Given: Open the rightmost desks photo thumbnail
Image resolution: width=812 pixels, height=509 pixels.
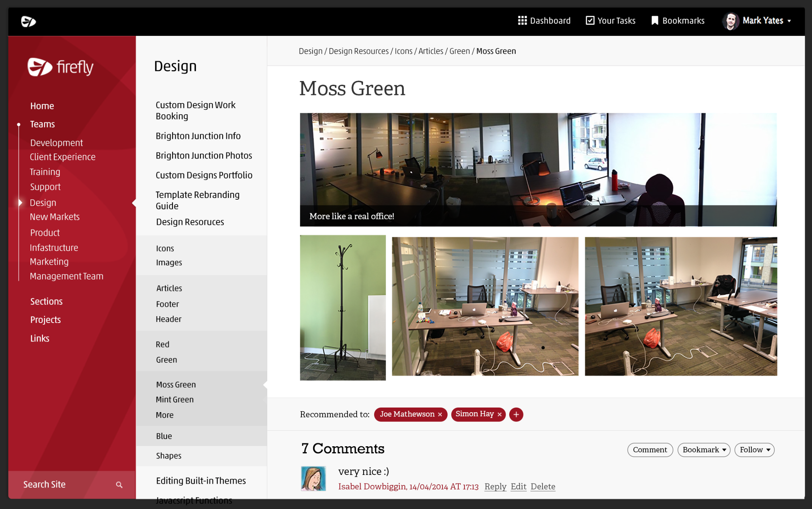Looking at the screenshot, I should point(681,306).
